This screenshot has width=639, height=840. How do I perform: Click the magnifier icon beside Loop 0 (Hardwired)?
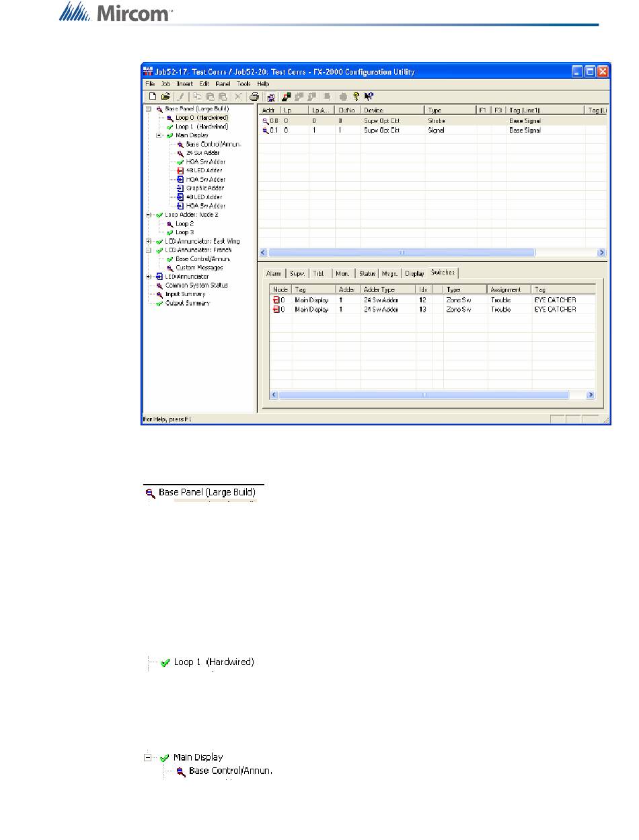pyautogui.click(x=171, y=118)
